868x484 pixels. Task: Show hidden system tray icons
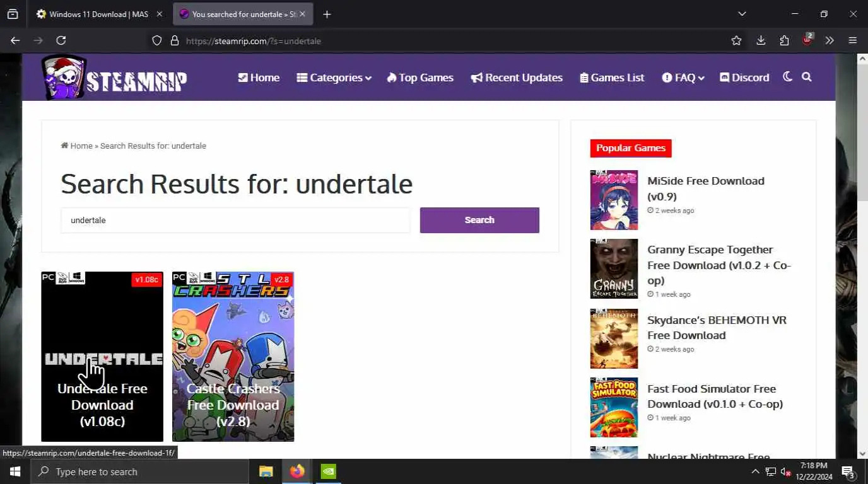[x=755, y=471]
